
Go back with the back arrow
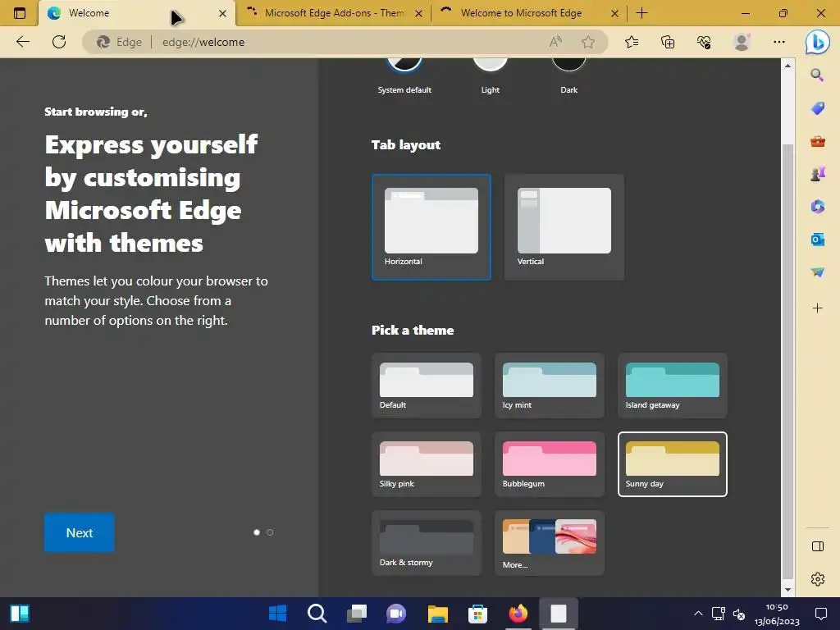pyautogui.click(x=22, y=42)
